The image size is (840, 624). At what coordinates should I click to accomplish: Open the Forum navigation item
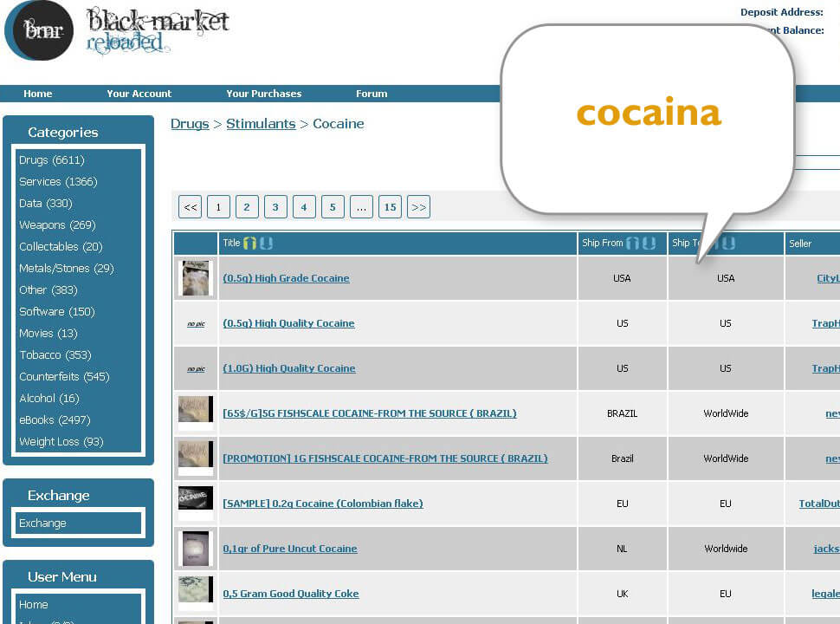pos(372,94)
